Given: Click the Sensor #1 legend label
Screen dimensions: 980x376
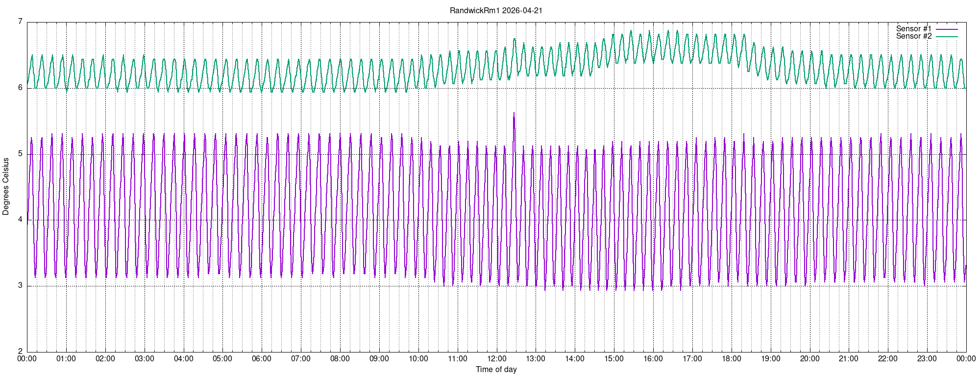Looking at the screenshot, I should click(914, 29).
